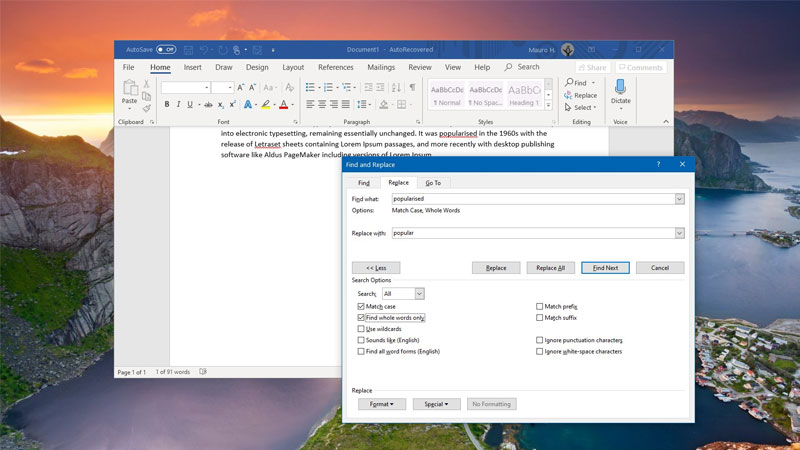The width and height of the screenshot is (800, 450).
Task: Click the Replace with text field
Action: (532, 233)
